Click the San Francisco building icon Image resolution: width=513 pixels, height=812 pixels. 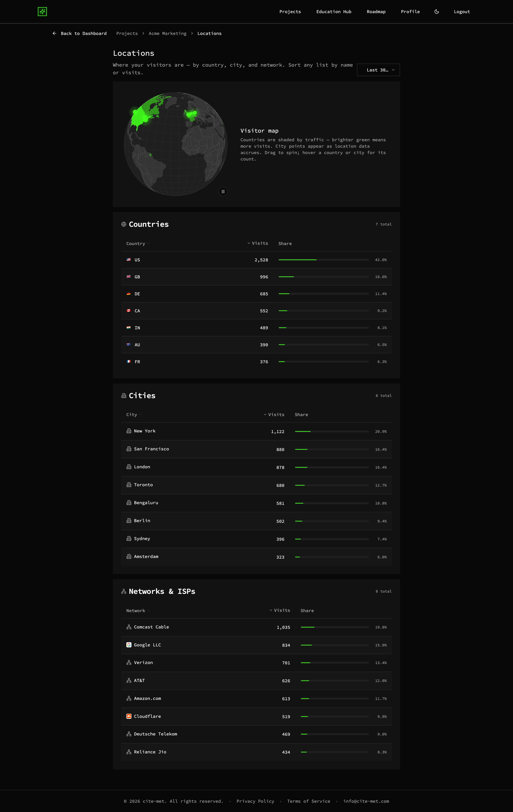129,449
